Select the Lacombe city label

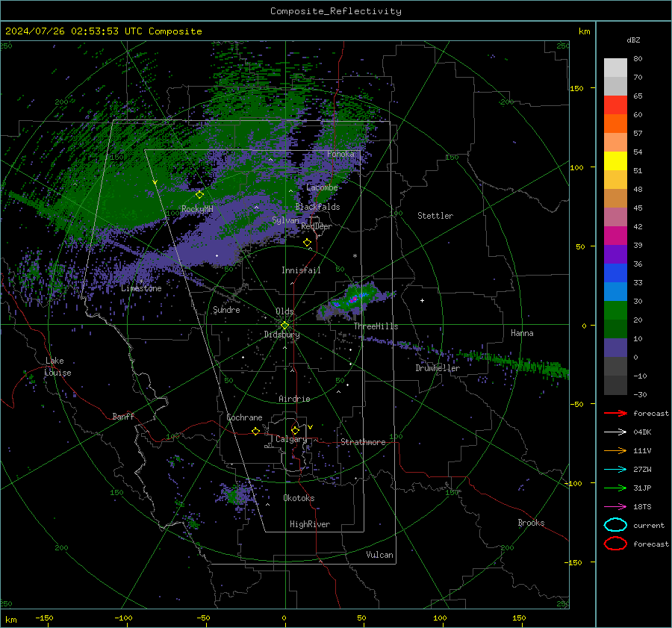(x=322, y=187)
